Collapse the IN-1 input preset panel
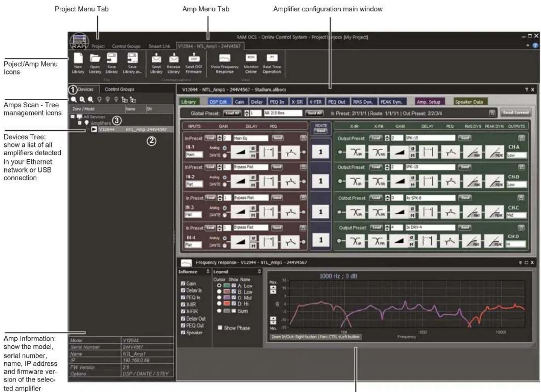The image size is (541, 392). [303, 138]
